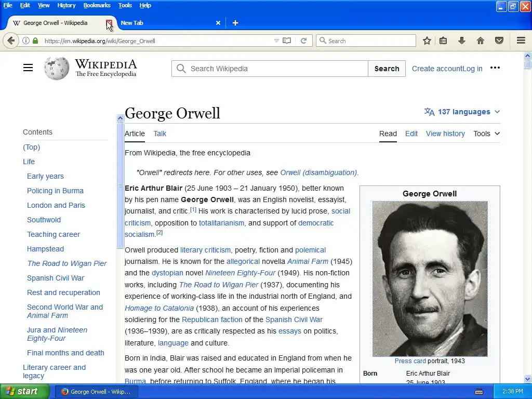Open the Edit menu
The width and height of the screenshot is (532, 399).
coord(25,5)
